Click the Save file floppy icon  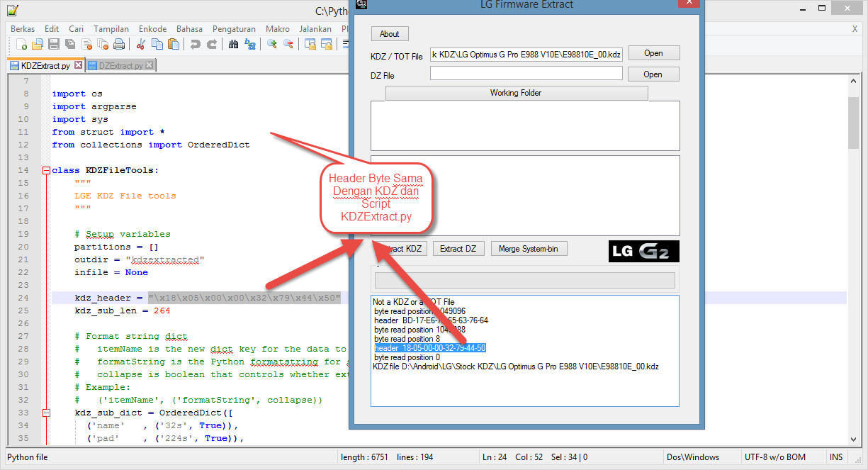coord(53,44)
